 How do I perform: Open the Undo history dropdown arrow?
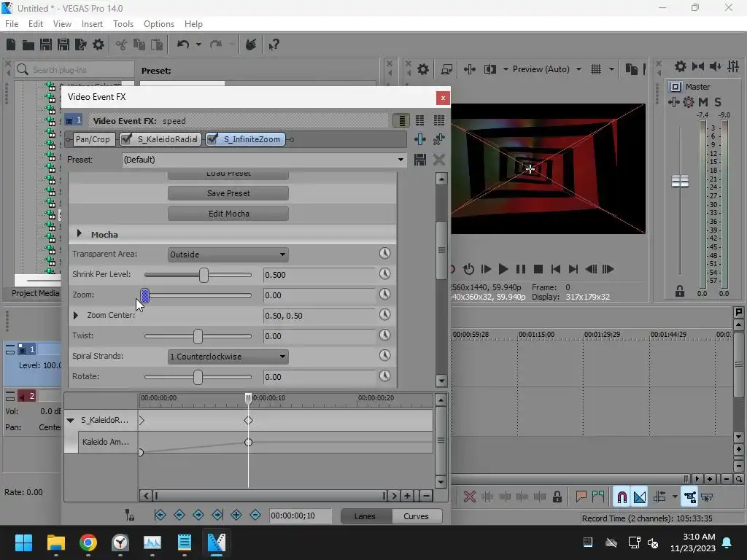(x=198, y=44)
